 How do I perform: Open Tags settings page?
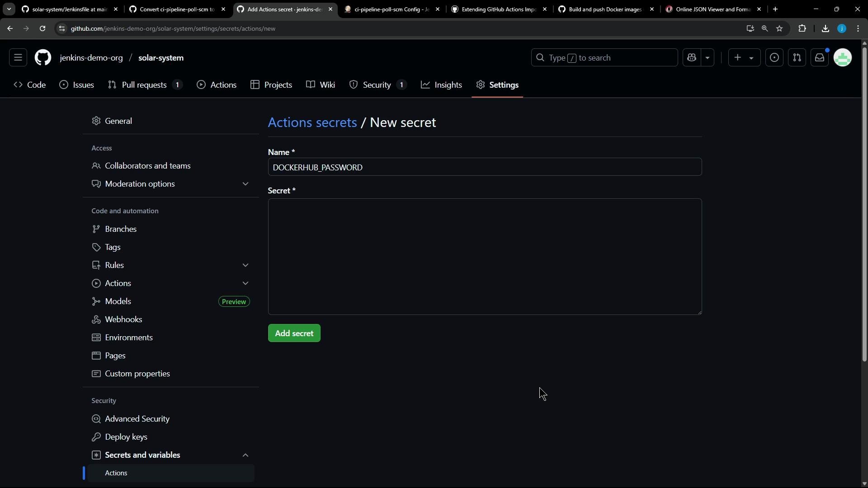coord(171,247)
